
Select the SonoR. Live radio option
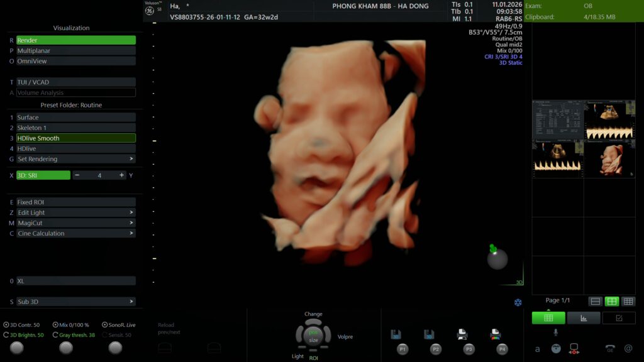click(104, 325)
